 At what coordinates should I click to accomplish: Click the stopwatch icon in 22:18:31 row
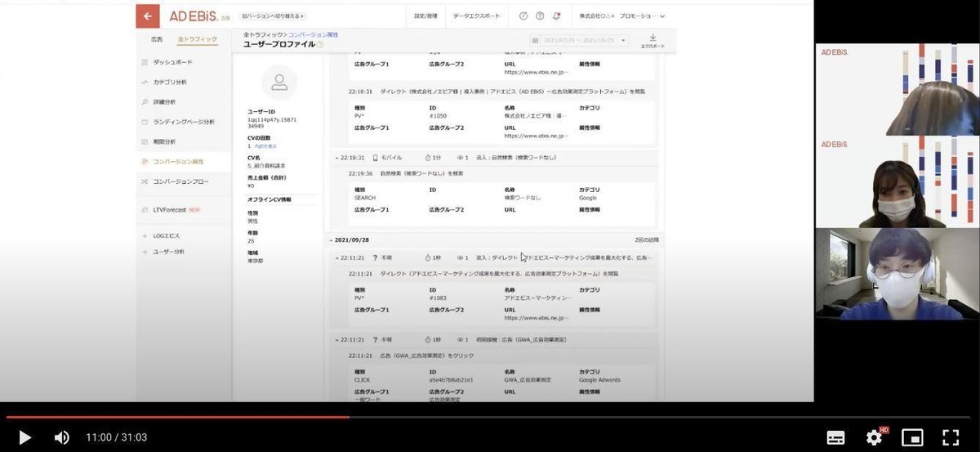(428, 157)
